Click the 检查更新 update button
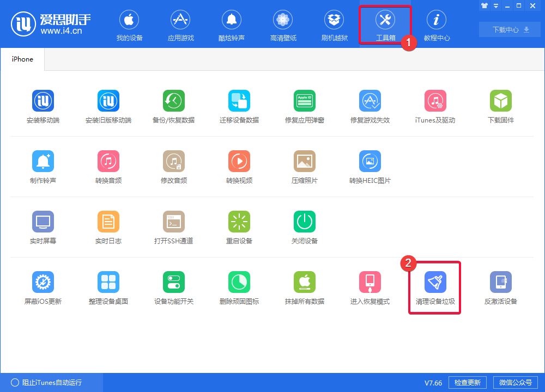 [468, 382]
